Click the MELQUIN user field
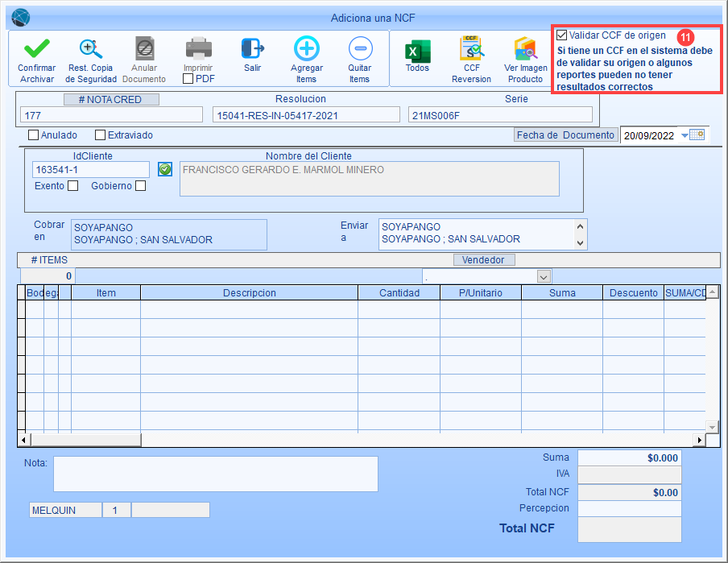Screen dimensions: 728x563 pyautogui.click(x=65, y=510)
